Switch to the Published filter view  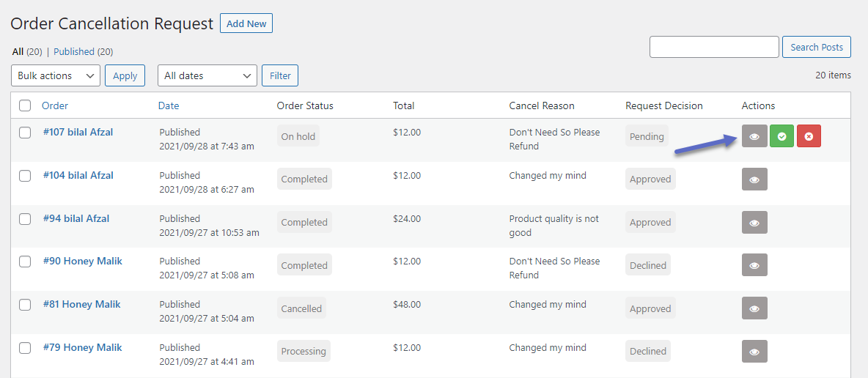pos(74,52)
